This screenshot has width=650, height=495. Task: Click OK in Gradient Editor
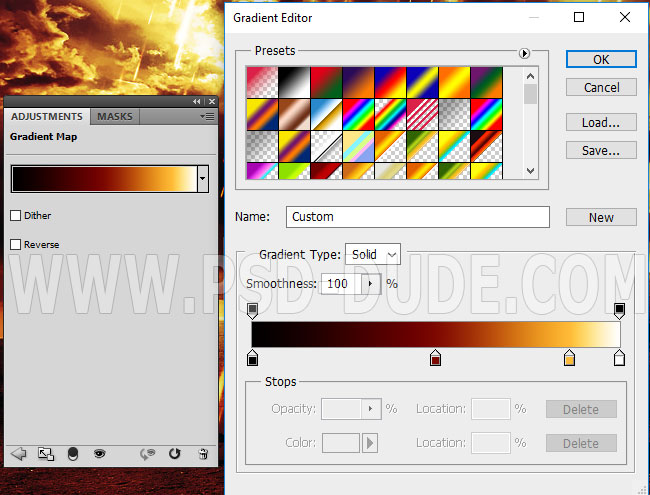point(601,59)
